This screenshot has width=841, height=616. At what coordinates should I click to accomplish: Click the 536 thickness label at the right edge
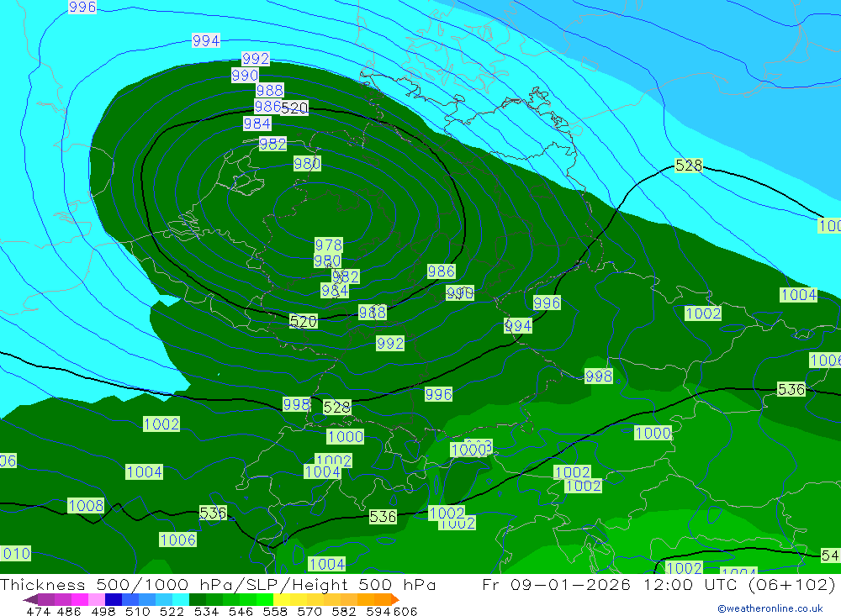coord(791,389)
